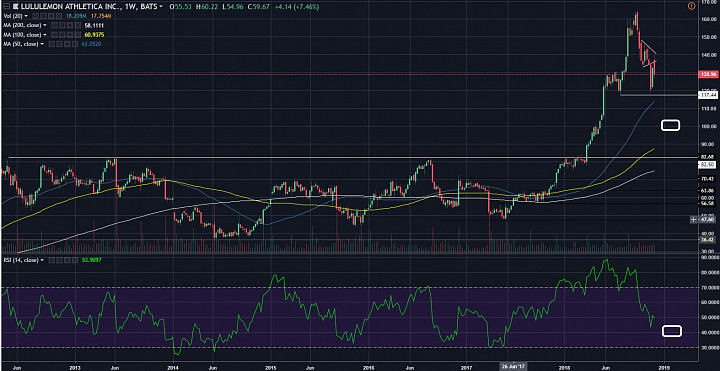Click the open price value 55.53
Screen dimensions: 720x371
pyautogui.click(x=183, y=6)
